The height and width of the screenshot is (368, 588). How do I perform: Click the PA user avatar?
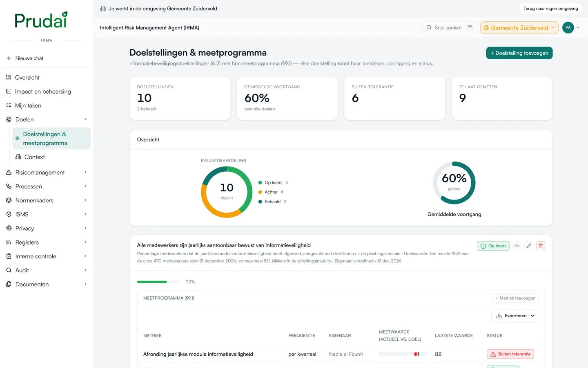click(568, 27)
